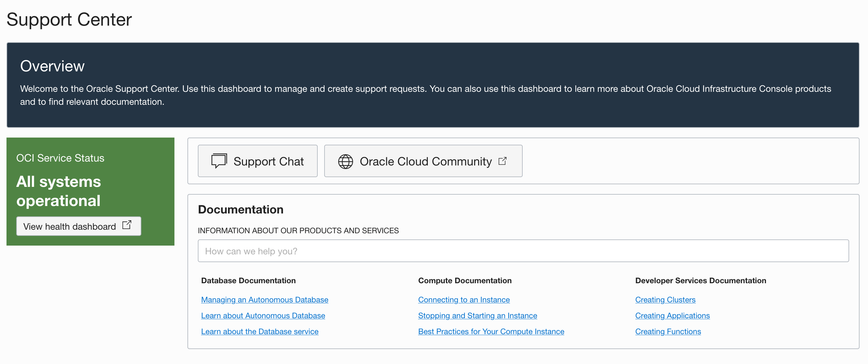Open the Creating Functions link
This screenshot has height=364, width=868.
click(x=668, y=331)
